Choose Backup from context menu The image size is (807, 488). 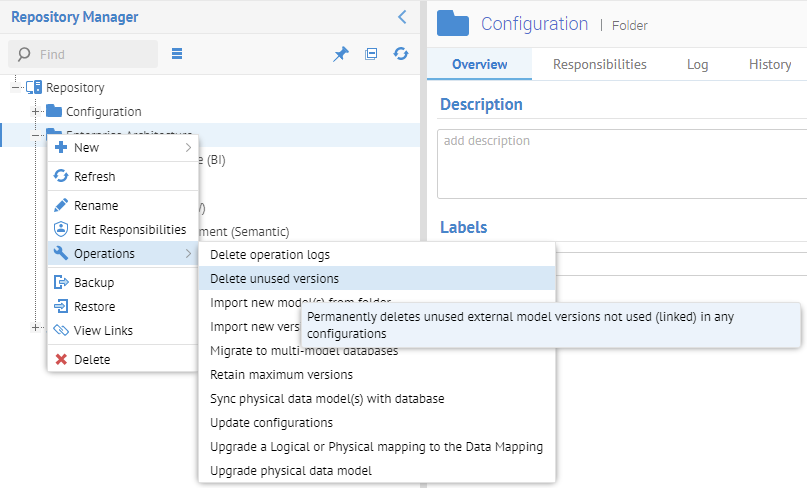(94, 283)
